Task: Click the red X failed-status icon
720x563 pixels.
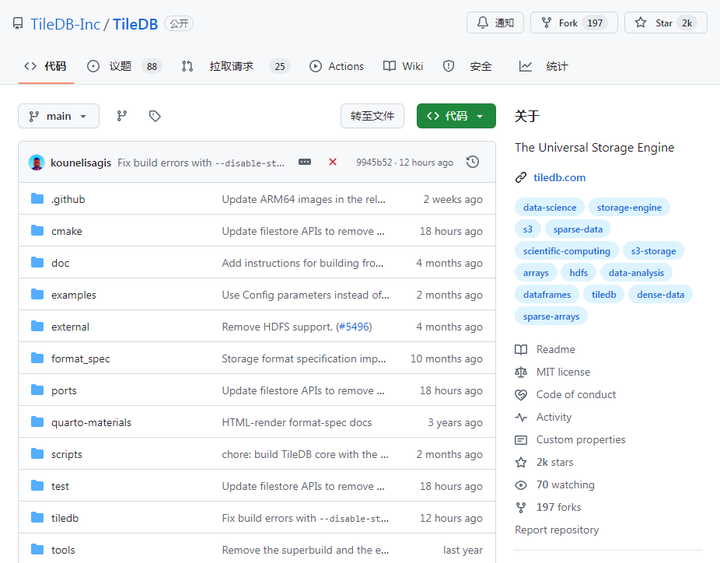Action: (x=333, y=162)
